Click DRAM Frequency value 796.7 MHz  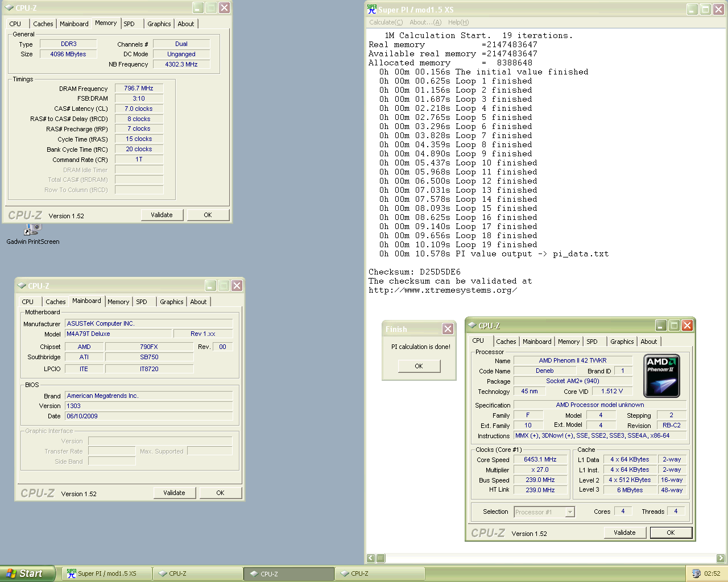(139, 88)
